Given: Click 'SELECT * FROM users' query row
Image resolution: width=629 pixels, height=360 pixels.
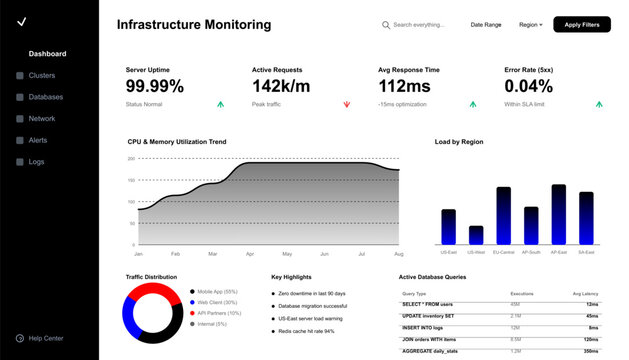Looking at the screenshot, I should [500, 305].
